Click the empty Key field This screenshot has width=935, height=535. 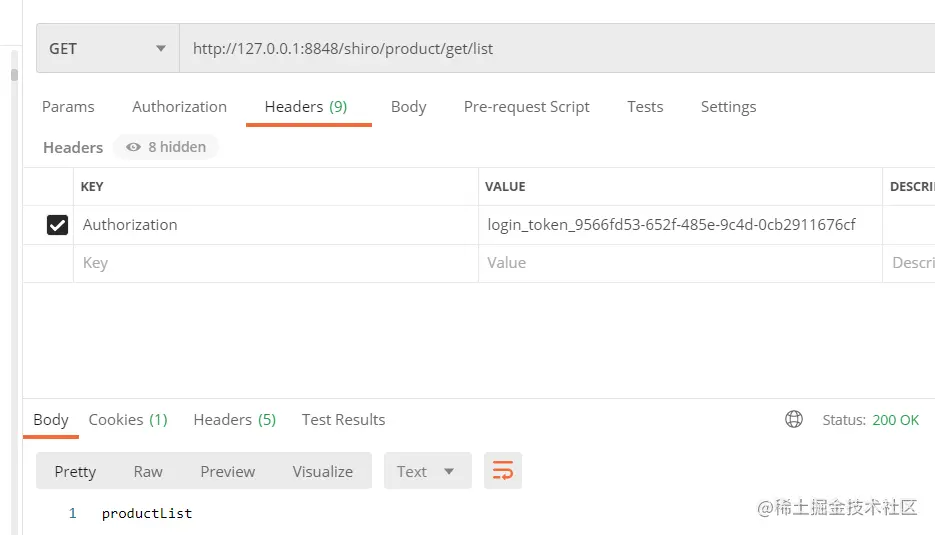point(275,263)
